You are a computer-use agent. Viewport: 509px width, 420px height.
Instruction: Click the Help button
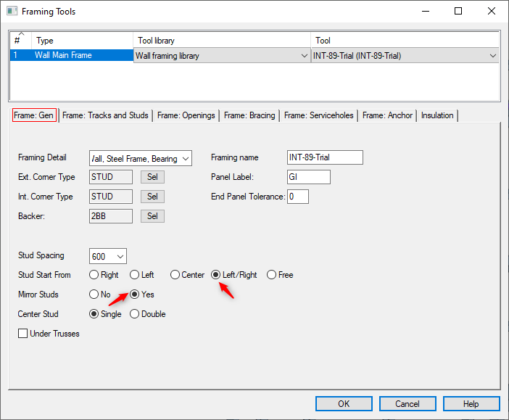click(471, 404)
